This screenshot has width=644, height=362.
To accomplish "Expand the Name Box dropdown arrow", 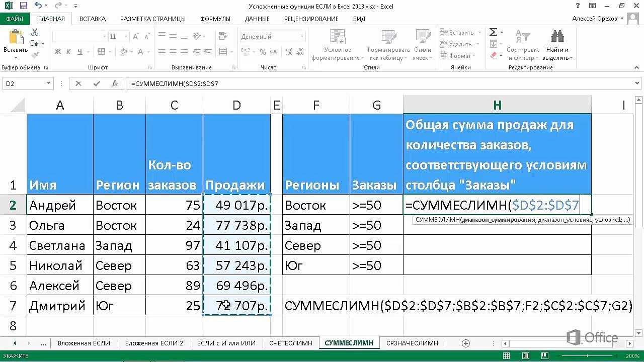I will point(48,84).
